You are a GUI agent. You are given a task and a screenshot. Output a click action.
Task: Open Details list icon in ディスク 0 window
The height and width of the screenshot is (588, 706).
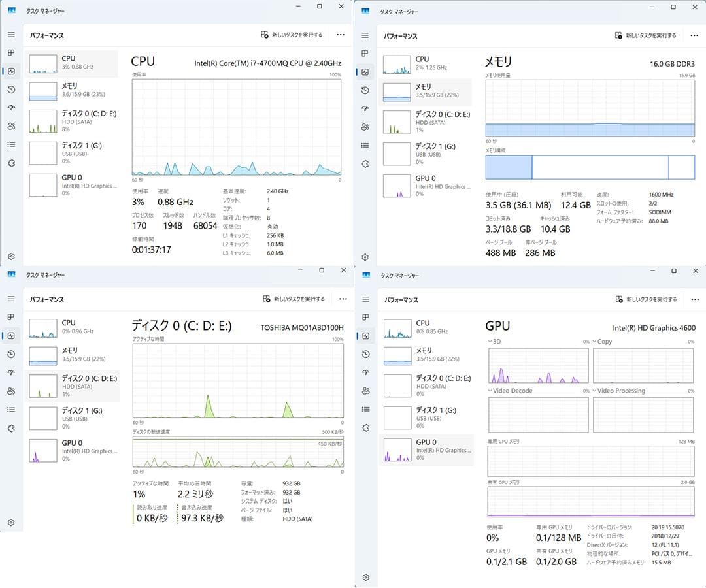pos(11,410)
